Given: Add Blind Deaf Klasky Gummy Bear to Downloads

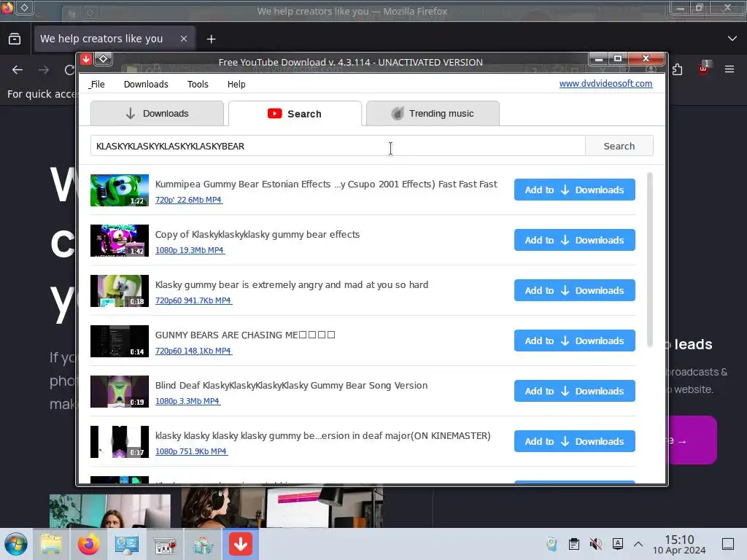Looking at the screenshot, I should click(575, 391).
